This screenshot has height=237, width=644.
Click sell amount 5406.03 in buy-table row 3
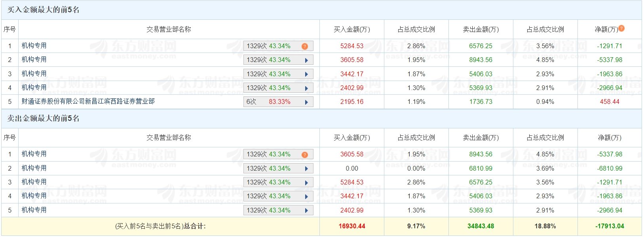point(481,74)
